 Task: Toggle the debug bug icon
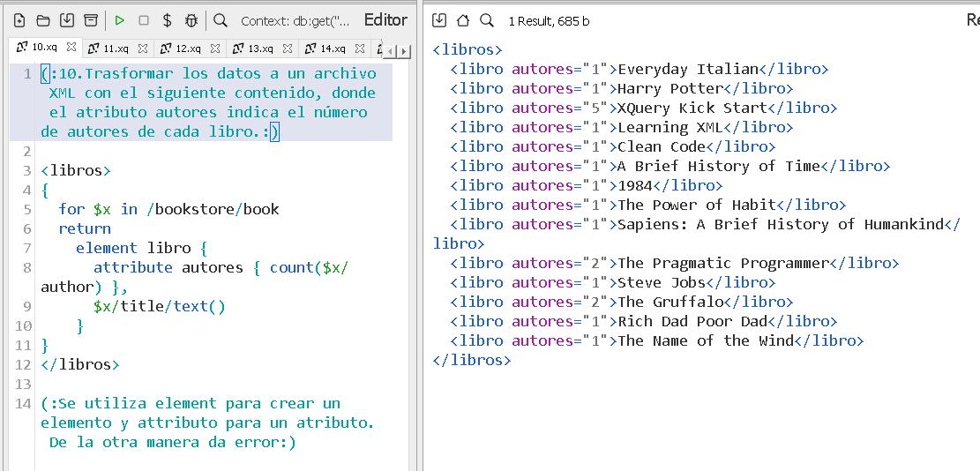191,20
